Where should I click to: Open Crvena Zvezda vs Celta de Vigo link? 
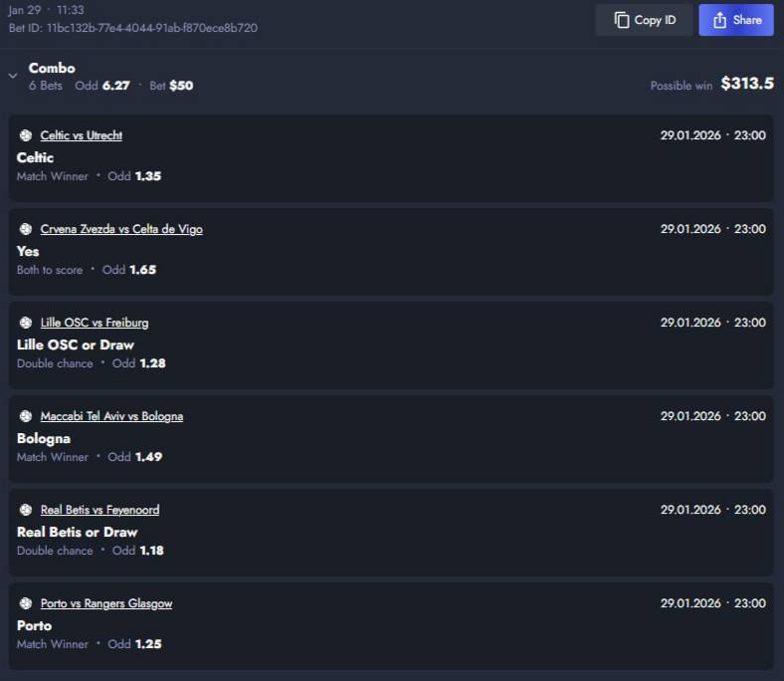point(121,229)
